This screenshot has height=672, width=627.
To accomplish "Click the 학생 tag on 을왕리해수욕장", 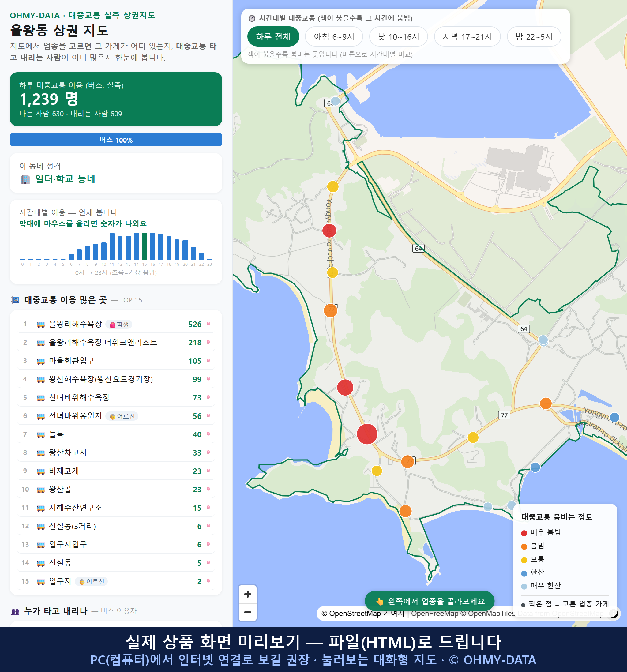I will [119, 324].
